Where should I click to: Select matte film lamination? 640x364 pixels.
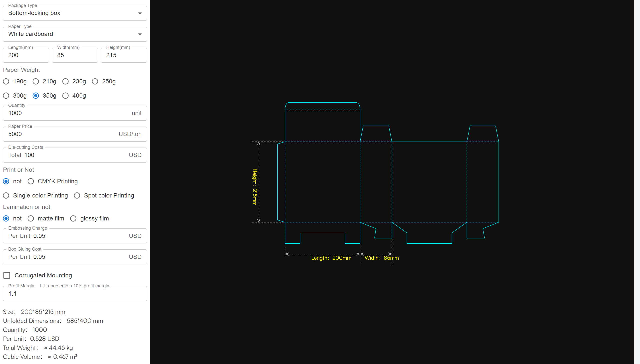point(31,218)
